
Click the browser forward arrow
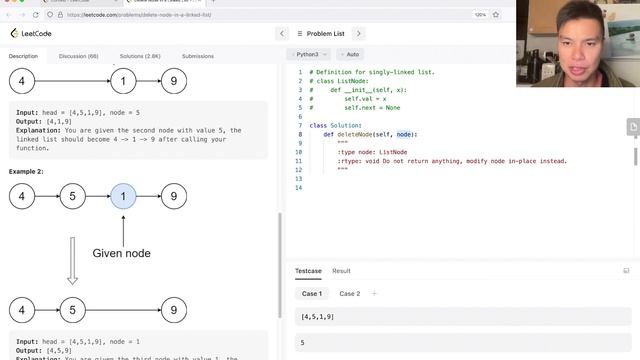click(x=22, y=15)
